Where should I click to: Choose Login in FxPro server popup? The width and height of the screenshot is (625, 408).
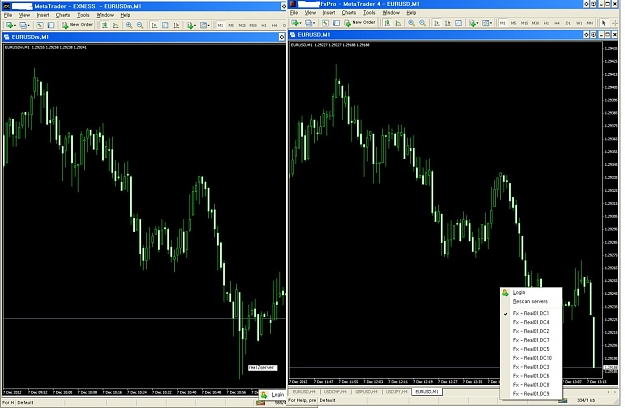coord(531,292)
